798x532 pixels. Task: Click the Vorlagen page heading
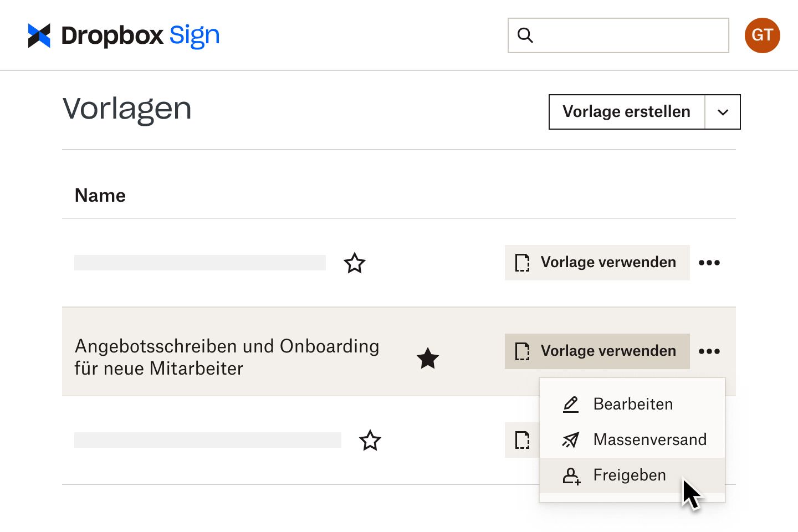(x=127, y=109)
